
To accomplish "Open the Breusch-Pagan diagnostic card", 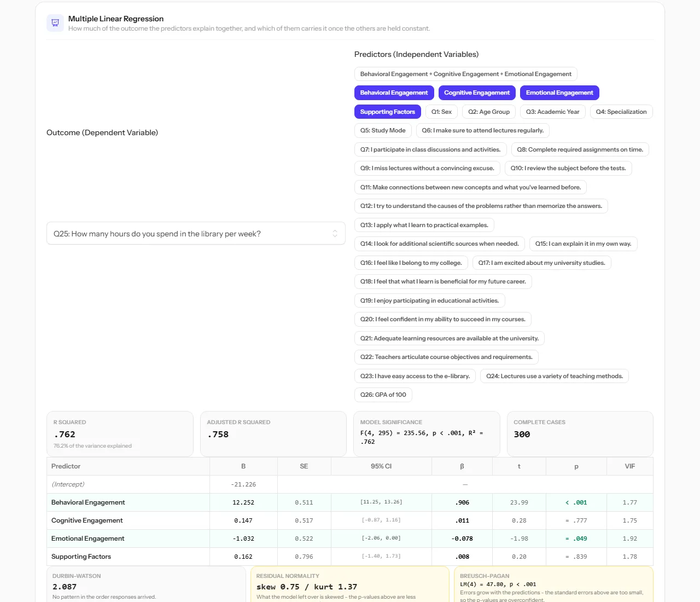I will (x=553, y=584).
